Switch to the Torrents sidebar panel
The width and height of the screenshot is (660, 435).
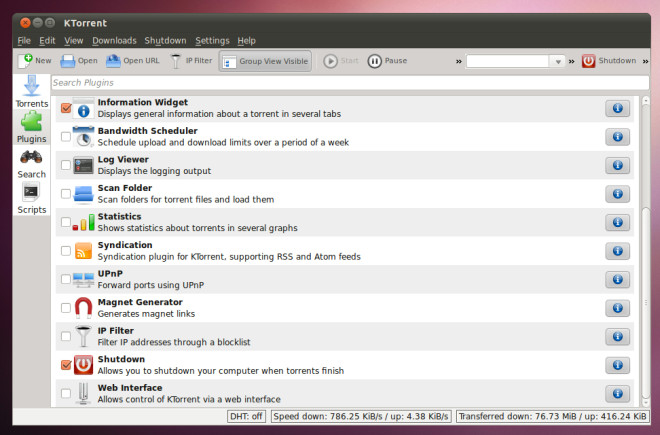pyautogui.click(x=32, y=91)
